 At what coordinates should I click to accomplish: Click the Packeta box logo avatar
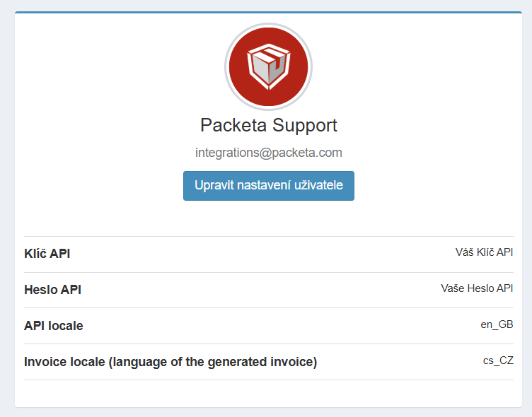268,66
